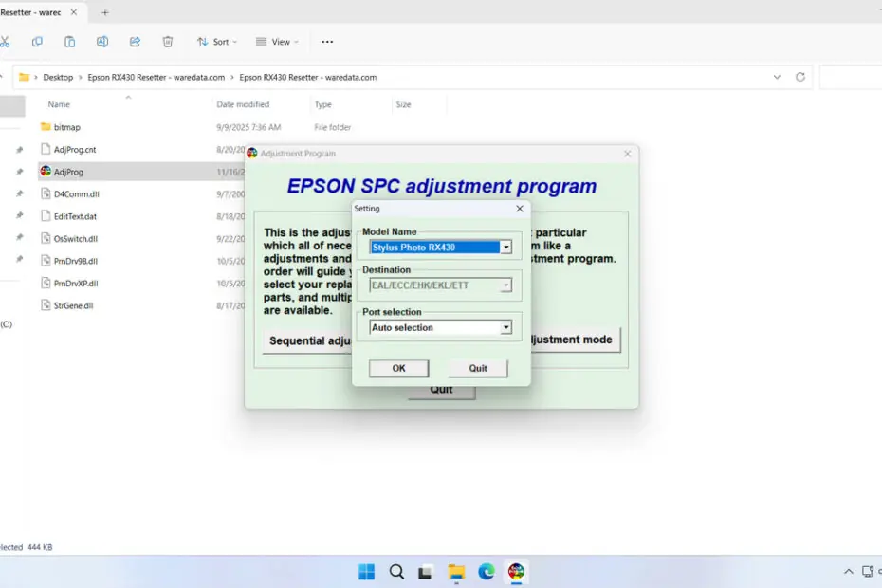This screenshot has width=882, height=588.
Task: Click the Paste icon in Explorer toolbar
Action: pos(70,42)
